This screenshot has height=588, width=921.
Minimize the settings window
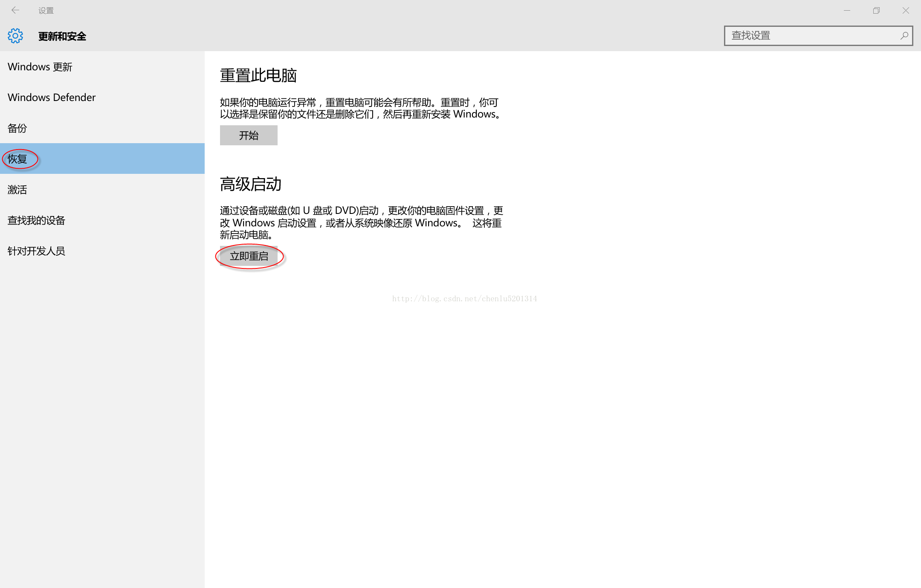pyautogui.click(x=847, y=10)
